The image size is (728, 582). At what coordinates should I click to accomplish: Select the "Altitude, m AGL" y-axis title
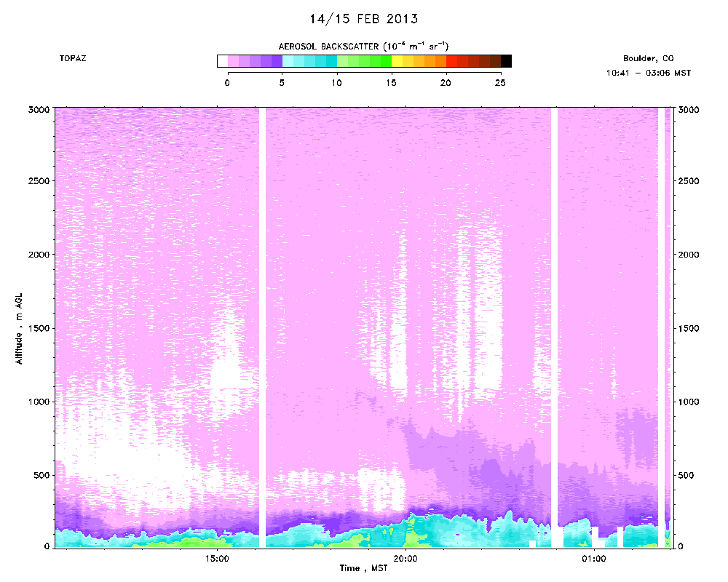pos(19,328)
